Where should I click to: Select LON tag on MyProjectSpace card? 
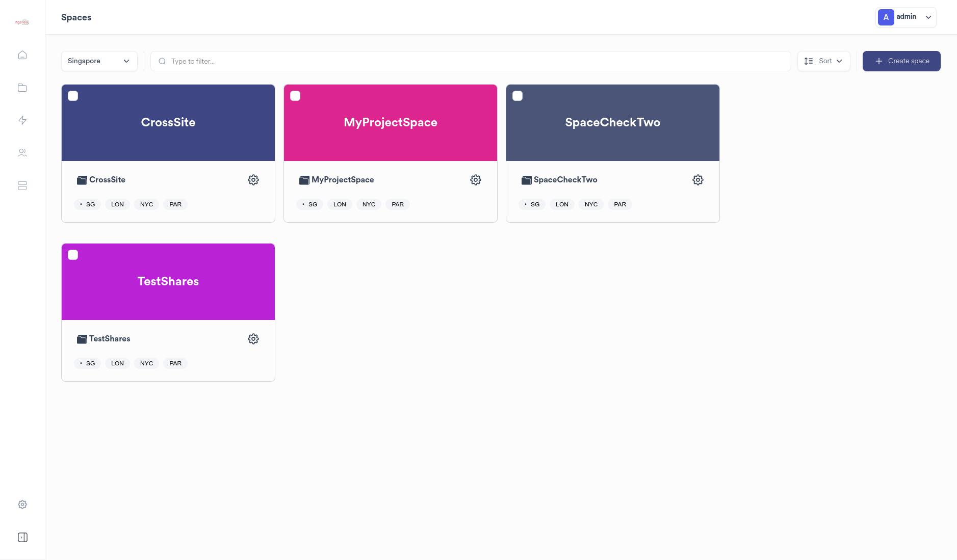point(340,204)
